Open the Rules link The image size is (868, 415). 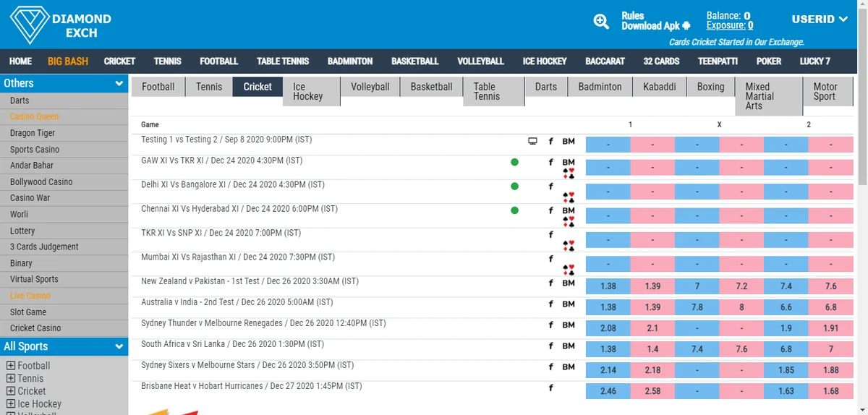(633, 16)
